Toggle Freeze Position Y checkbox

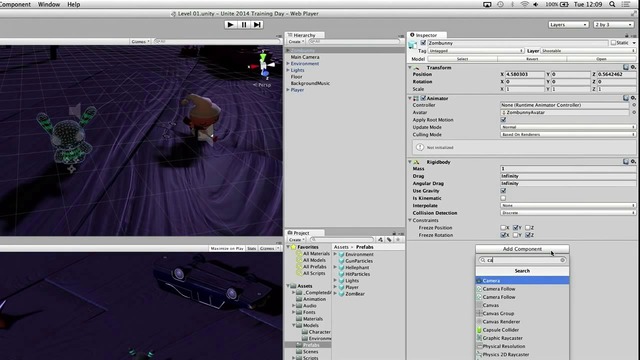tap(516, 227)
